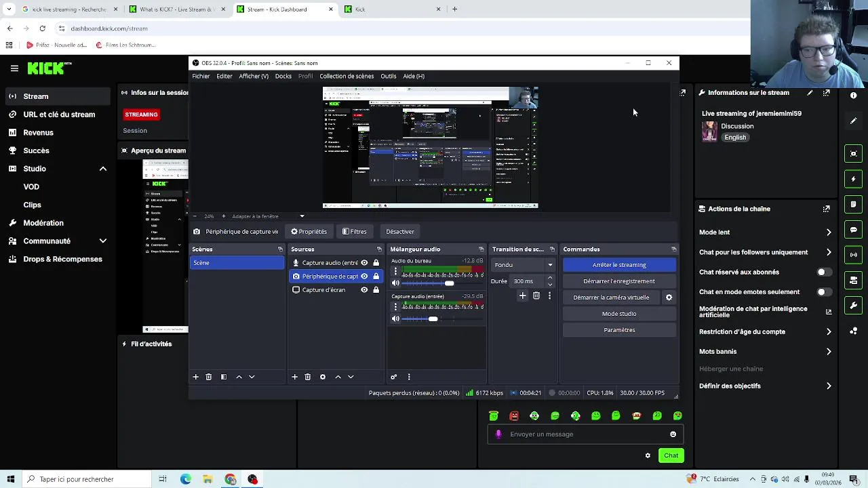The image size is (868, 488).
Task: Expand the Communauté section
Action: coord(103,241)
